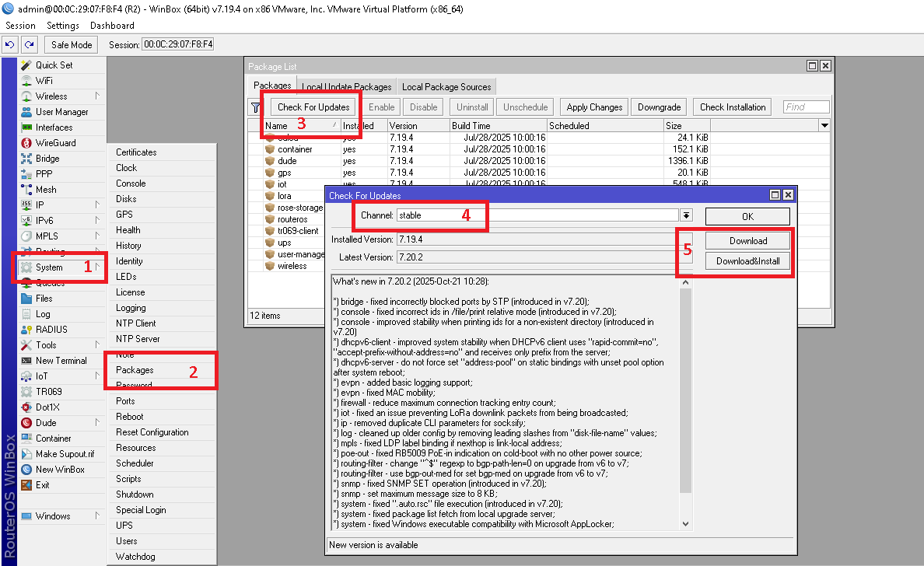Open the column chooser dropdown in package table
This screenshot has width=924, height=566.
[x=824, y=125]
